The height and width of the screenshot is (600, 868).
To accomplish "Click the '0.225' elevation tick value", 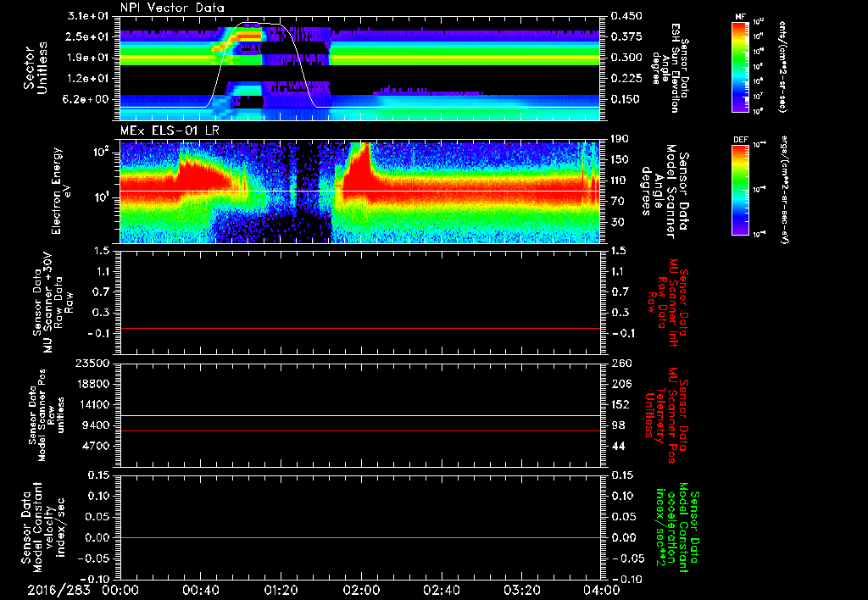I will 626,79.
